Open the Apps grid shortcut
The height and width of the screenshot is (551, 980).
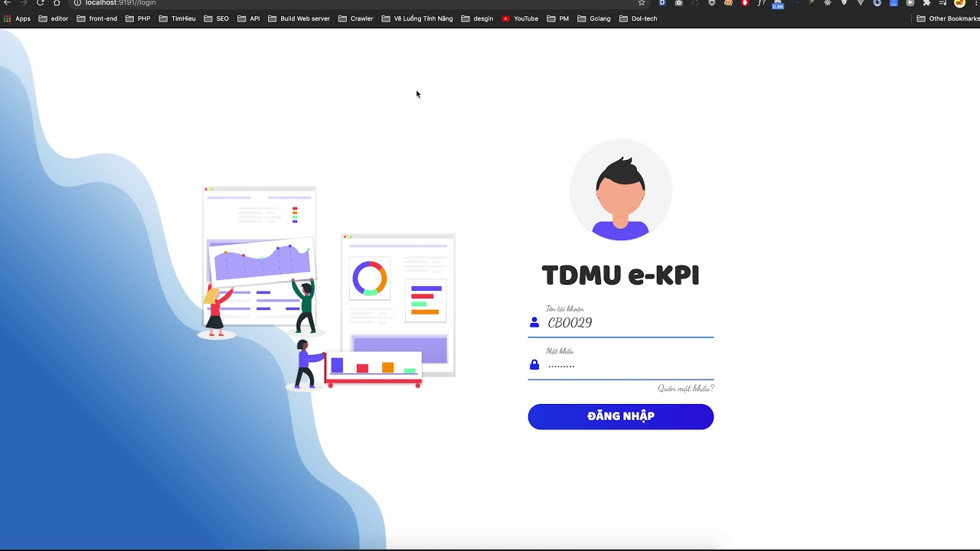tap(17, 18)
